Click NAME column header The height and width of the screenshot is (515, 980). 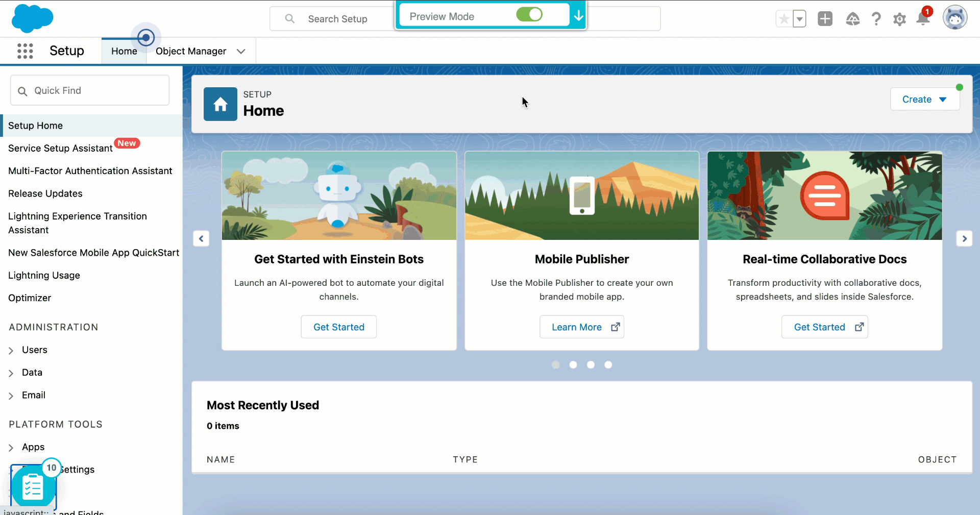(x=221, y=459)
